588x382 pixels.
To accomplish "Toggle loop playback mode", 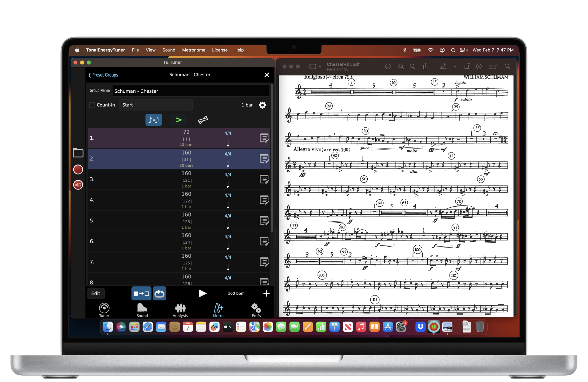I will pos(159,293).
